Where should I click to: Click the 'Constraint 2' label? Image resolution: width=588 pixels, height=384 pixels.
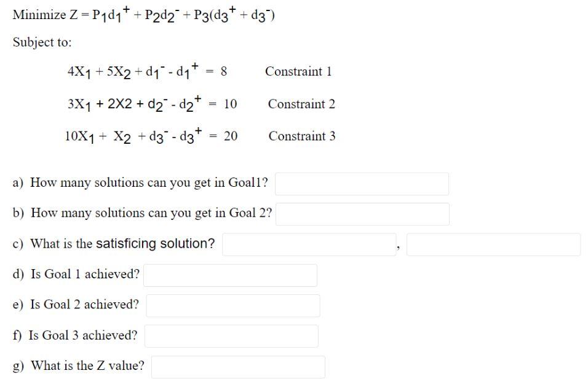(x=301, y=104)
